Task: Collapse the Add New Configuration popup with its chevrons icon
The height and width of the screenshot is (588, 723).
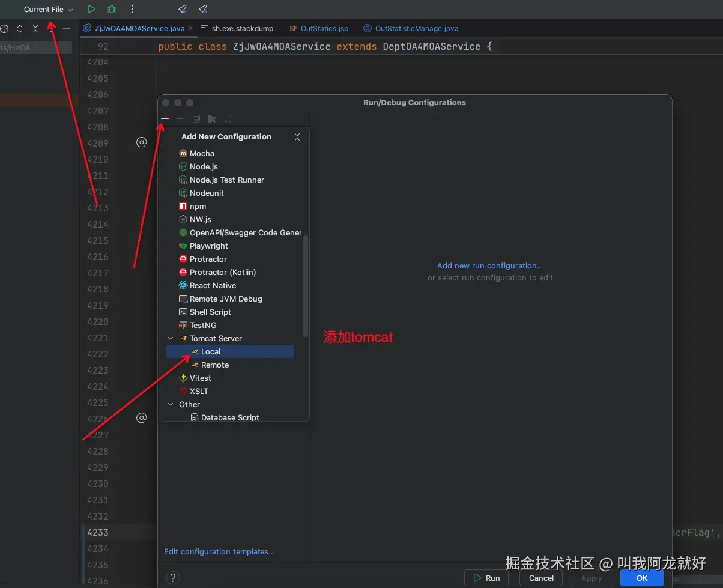Action: [x=297, y=137]
